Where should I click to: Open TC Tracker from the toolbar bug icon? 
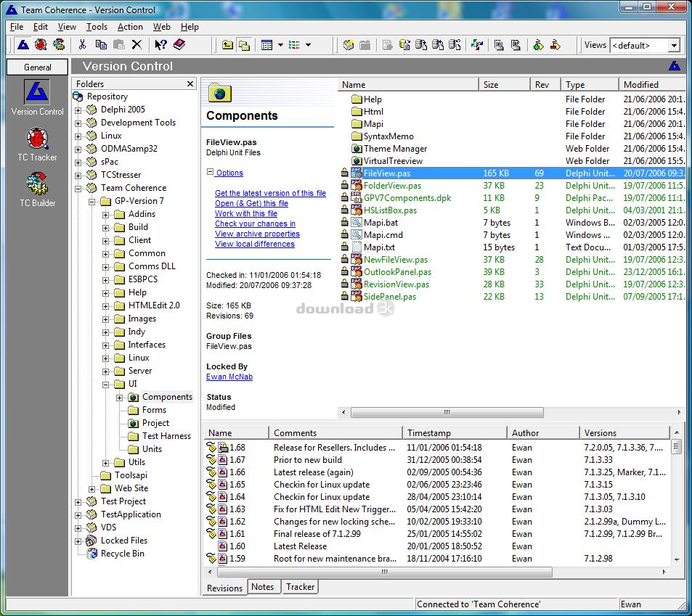coord(41,44)
